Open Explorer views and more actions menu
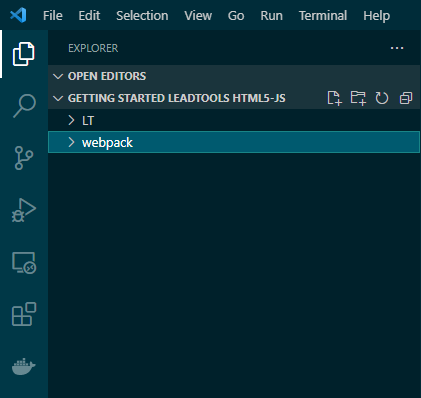This screenshot has height=398, width=421. pyautogui.click(x=397, y=48)
